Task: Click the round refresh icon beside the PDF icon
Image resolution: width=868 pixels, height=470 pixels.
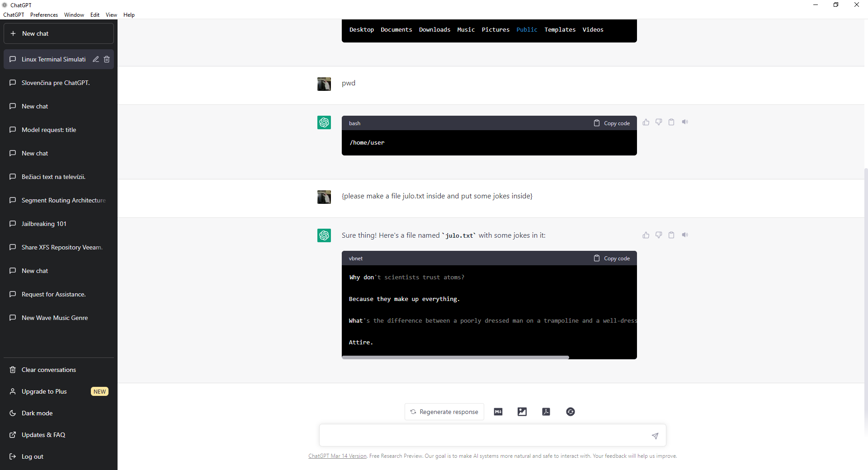Action: coord(571,412)
